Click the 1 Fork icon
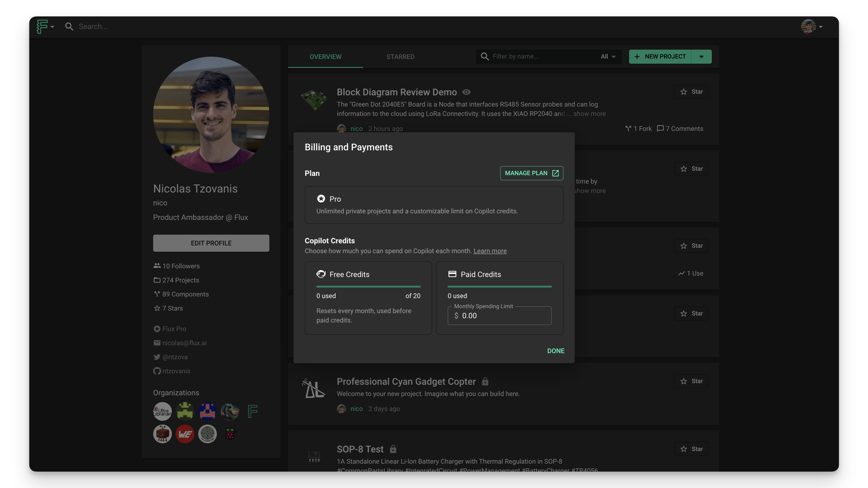 point(629,128)
